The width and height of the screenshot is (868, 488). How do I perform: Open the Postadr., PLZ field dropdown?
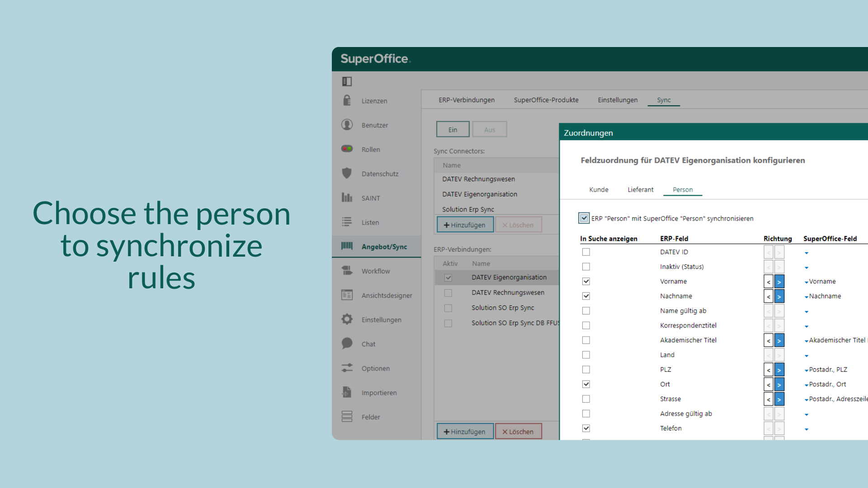807,371
